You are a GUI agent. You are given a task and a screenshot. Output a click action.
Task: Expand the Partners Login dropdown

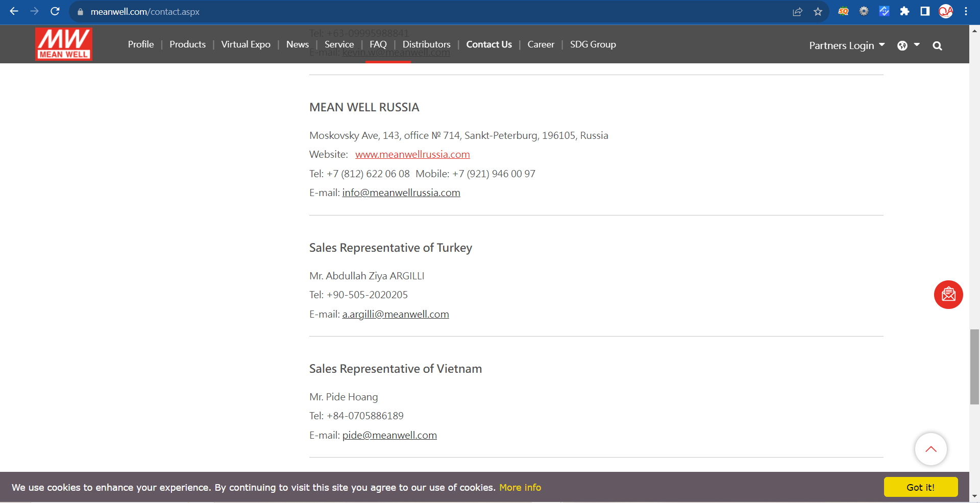pyautogui.click(x=847, y=45)
